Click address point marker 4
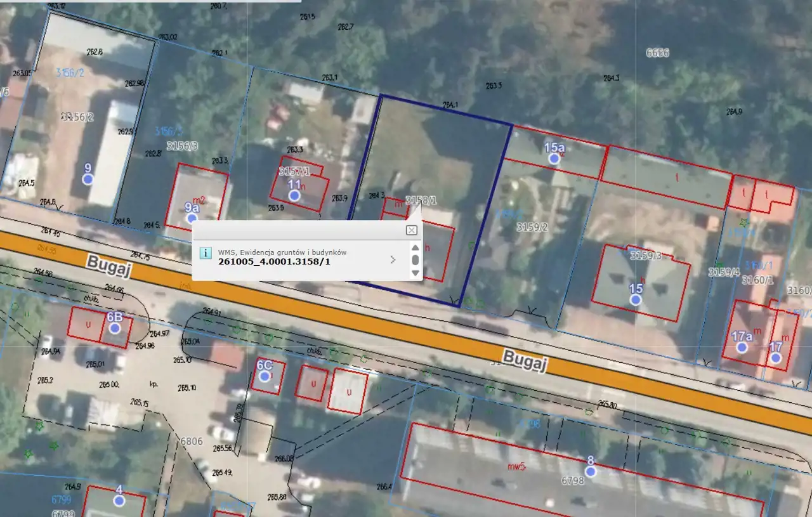 (119, 501)
